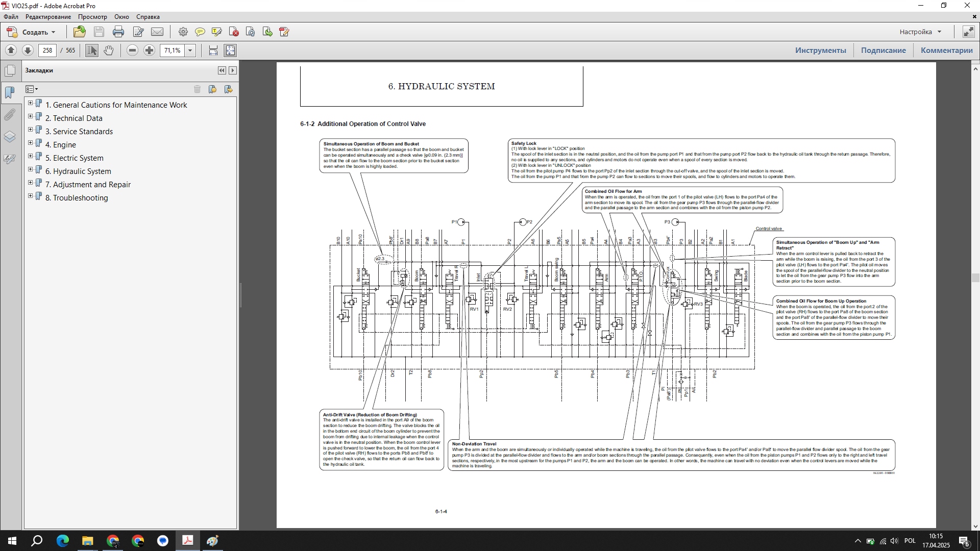Click the Print file icon
The image size is (980, 551).
[118, 32]
